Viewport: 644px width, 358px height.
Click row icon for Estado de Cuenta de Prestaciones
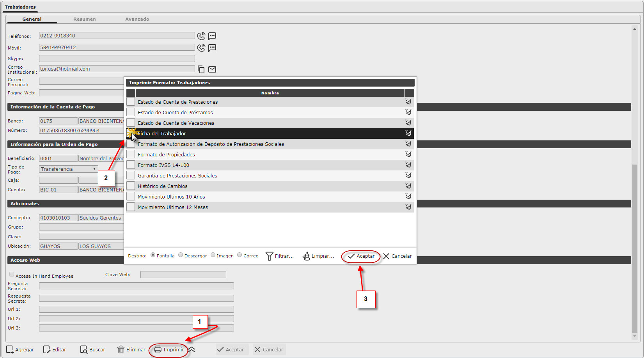(x=408, y=102)
